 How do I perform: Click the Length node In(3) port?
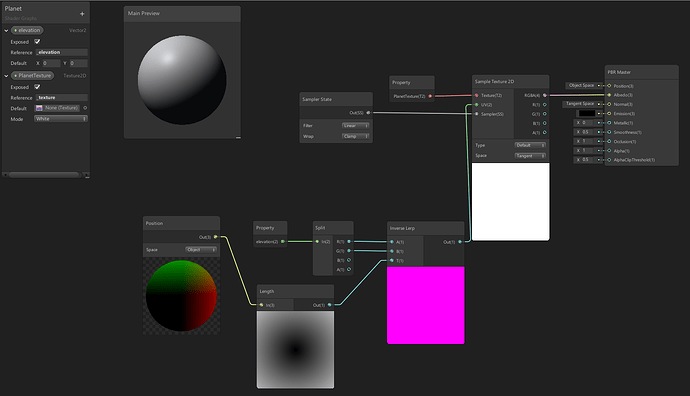pos(261,305)
